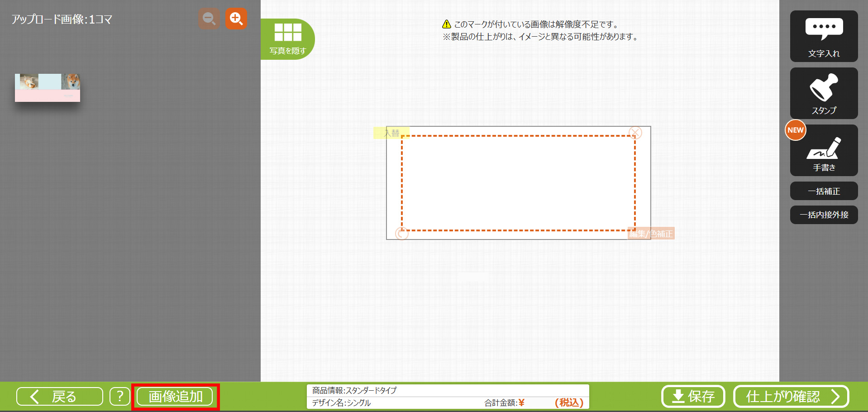The width and height of the screenshot is (868, 412).
Task: Click the zoom out magnifier icon
Action: click(209, 19)
